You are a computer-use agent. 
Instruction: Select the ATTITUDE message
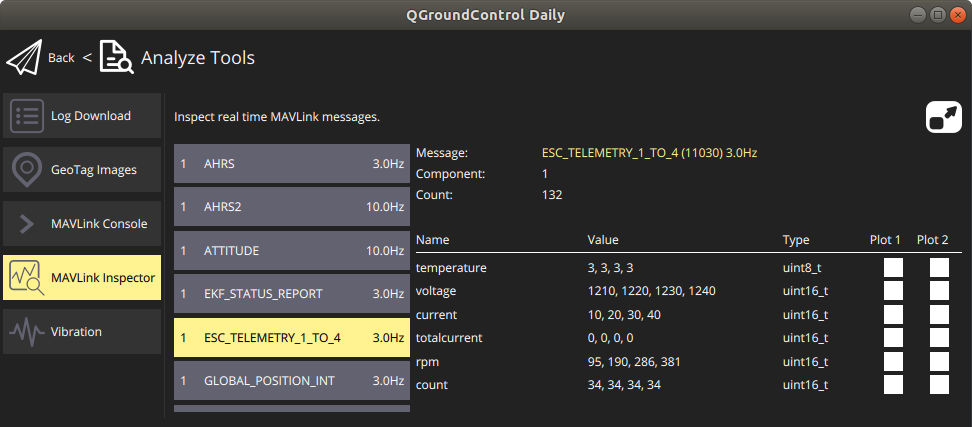point(292,250)
